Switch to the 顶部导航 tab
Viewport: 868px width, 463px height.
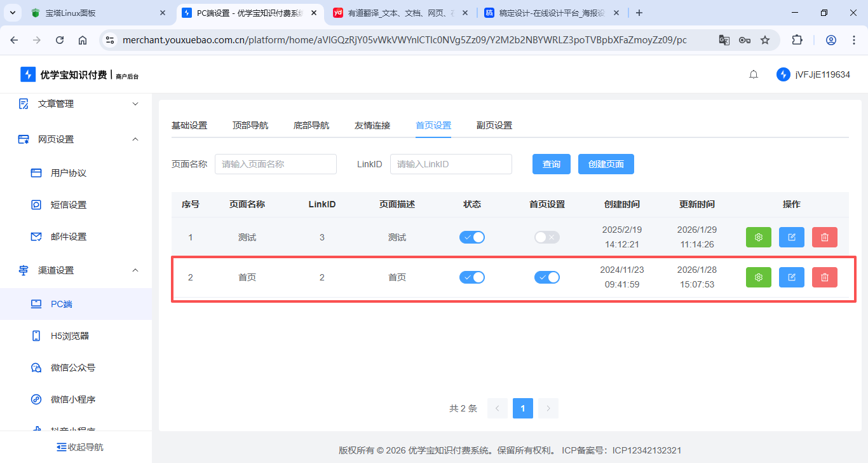click(x=250, y=125)
